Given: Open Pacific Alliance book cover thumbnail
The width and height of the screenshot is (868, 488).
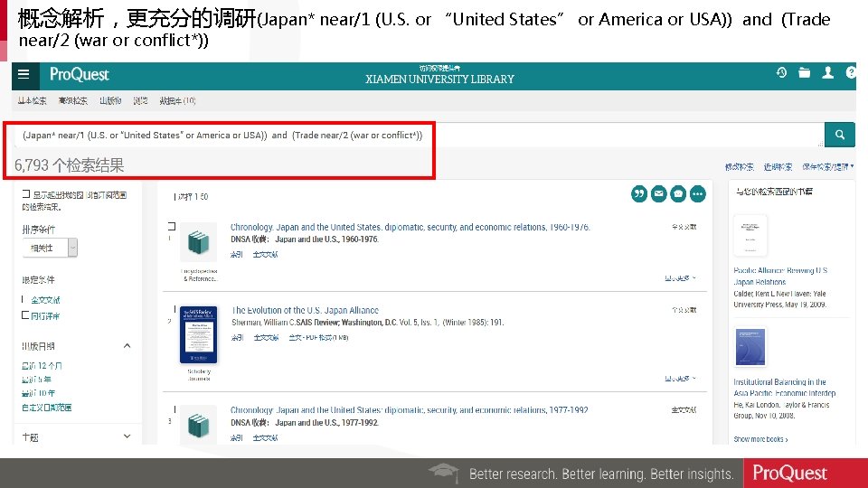Looking at the screenshot, I should tap(750, 235).
